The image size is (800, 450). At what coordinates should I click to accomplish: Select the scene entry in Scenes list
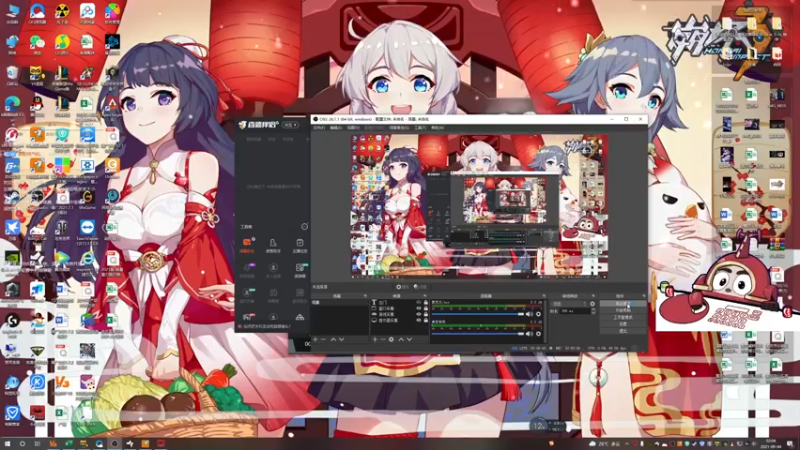point(339,302)
